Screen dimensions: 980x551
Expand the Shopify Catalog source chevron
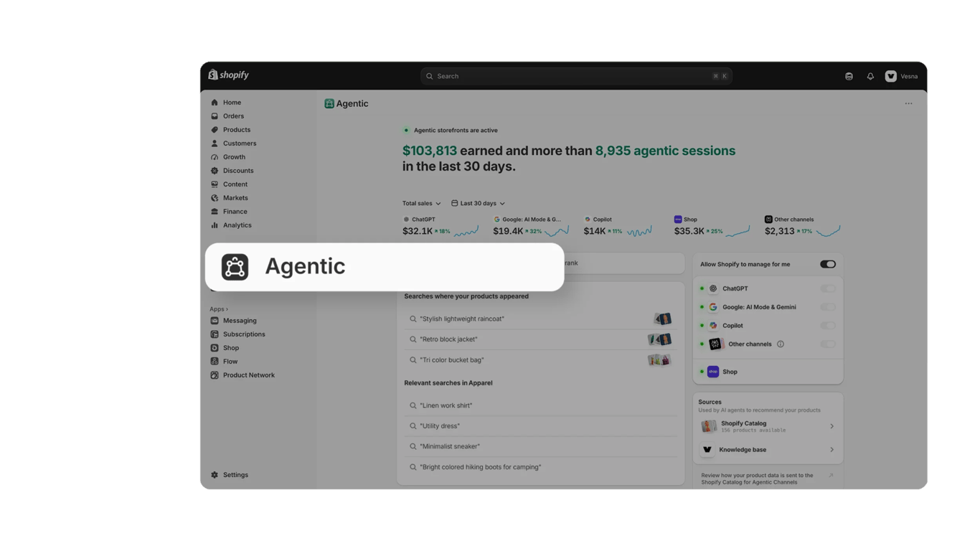(831, 426)
